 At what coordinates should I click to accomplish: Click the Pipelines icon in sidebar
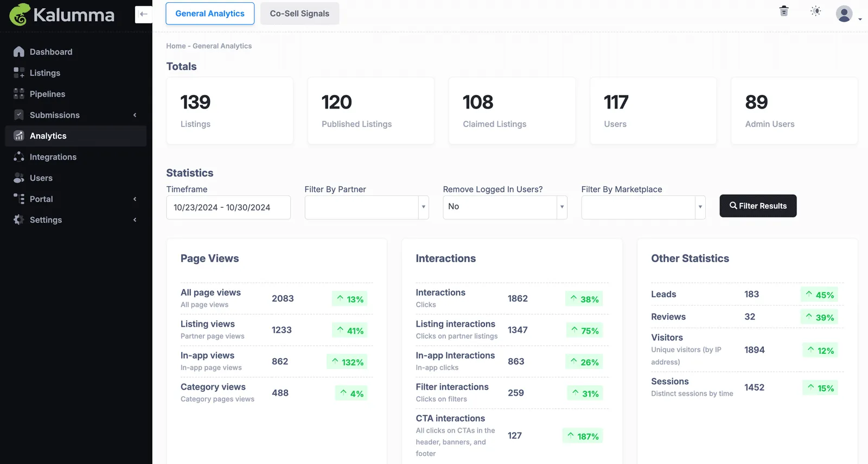click(x=19, y=94)
